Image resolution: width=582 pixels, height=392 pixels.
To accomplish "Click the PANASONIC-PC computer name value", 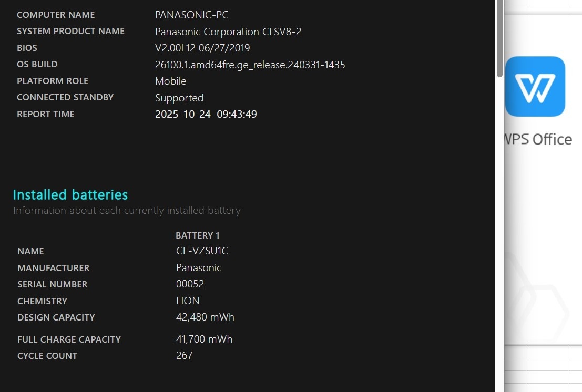I will coord(192,15).
